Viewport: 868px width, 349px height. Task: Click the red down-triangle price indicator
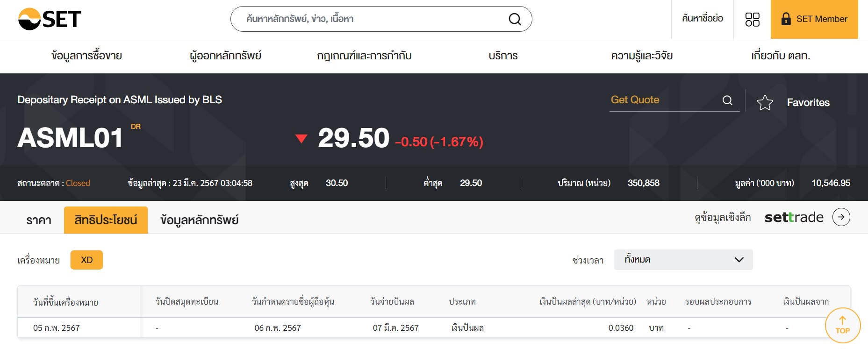point(301,138)
